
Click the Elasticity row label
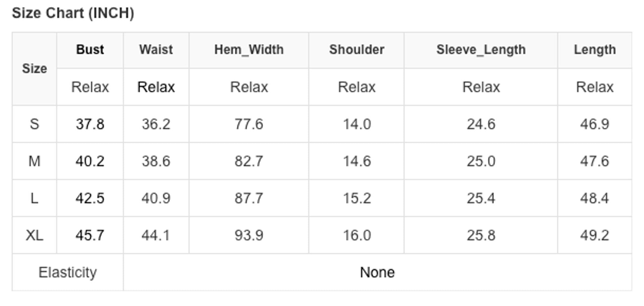68,272
